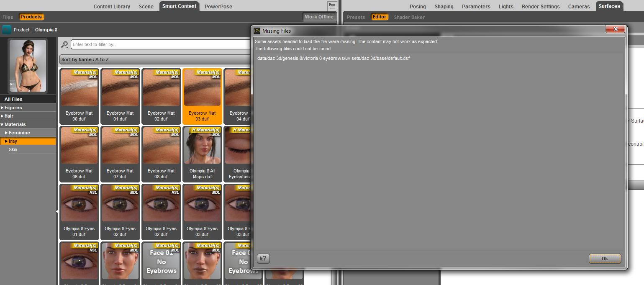Select Olympia 8 Eyelashes material

tap(237, 154)
